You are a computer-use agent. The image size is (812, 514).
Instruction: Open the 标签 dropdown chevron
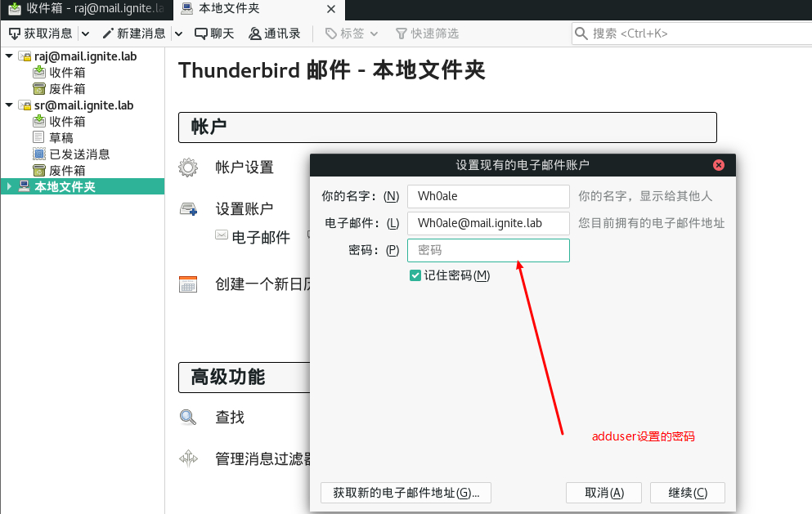374,34
